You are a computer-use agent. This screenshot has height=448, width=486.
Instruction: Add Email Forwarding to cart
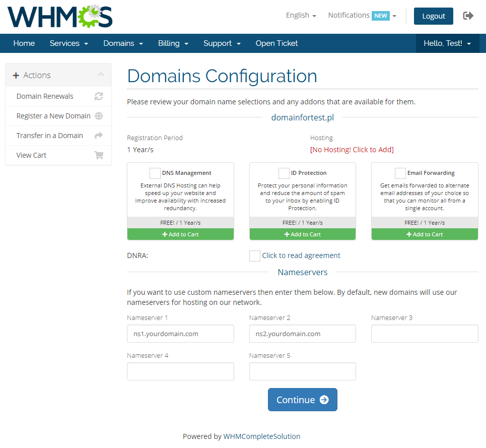pos(425,234)
